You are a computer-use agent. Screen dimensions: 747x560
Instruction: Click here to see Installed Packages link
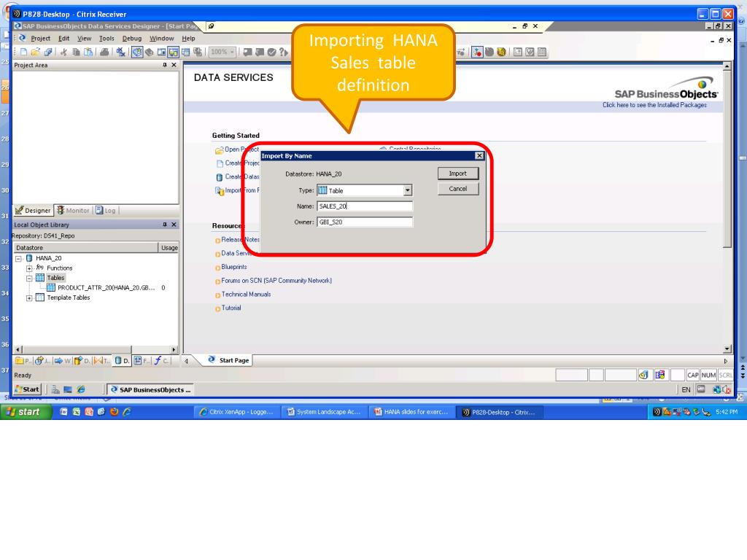(x=654, y=105)
